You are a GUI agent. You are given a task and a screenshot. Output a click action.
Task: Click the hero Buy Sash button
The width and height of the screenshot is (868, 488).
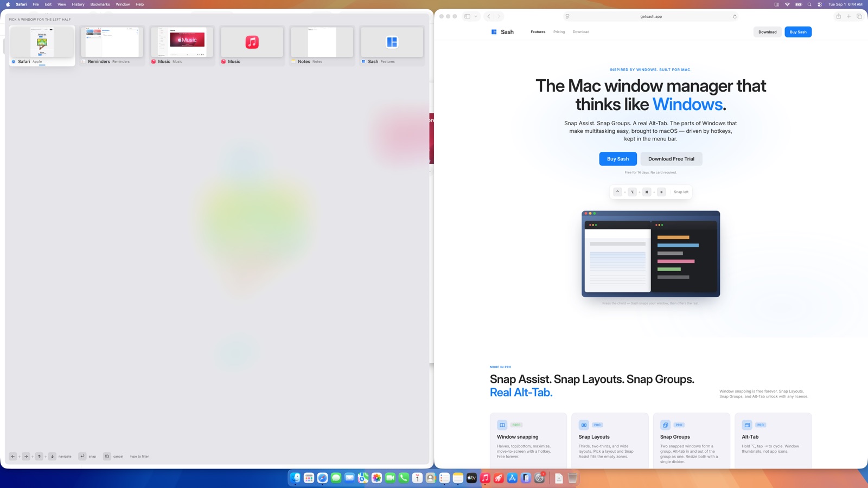[x=618, y=159]
